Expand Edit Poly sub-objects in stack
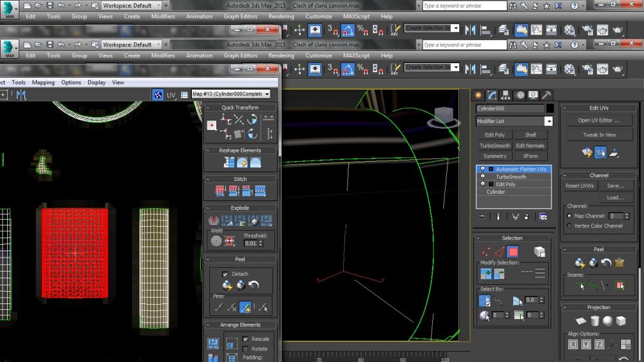Image resolution: width=644 pixels, height=362 pixels. click(x=490, y=184)
